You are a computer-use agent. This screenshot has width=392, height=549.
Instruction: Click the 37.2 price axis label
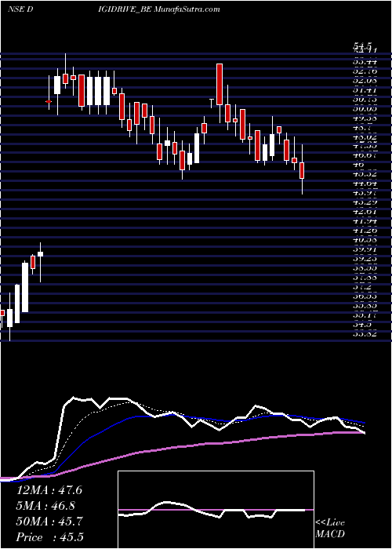coord(362,287)
